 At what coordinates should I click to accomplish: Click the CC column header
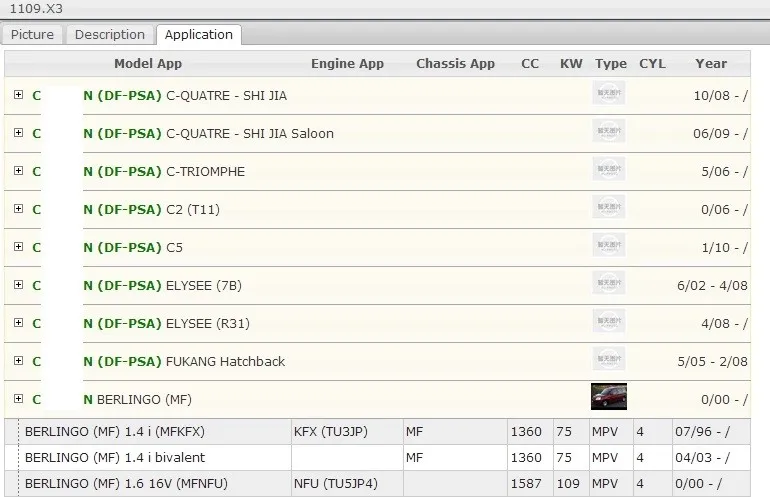click(530, 64)
